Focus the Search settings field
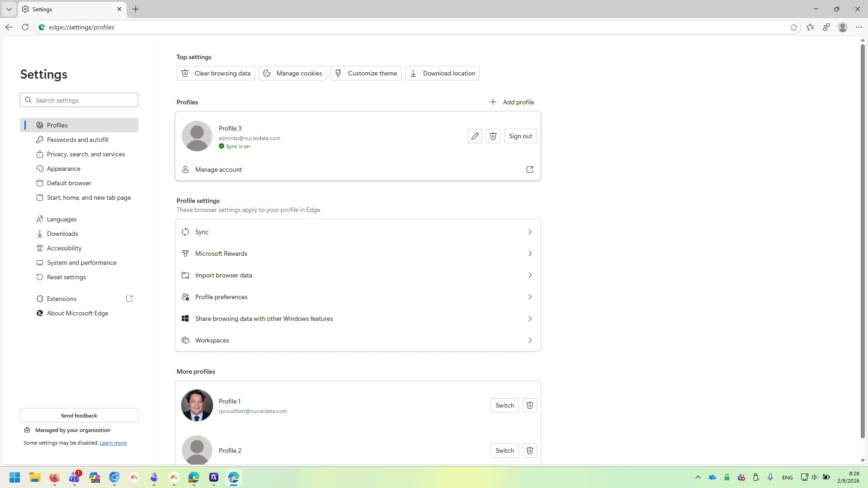Viewport: 868px width, 488px height. point(79,100)
